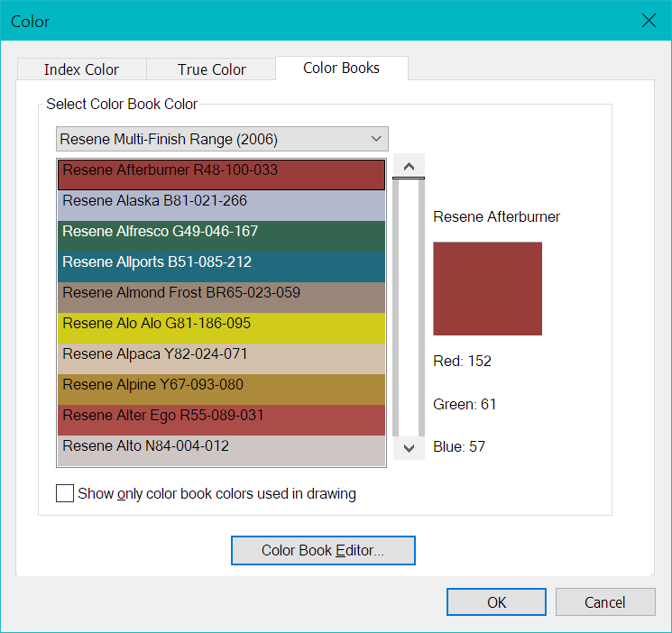Switch to the Index Color tab

tap(81, 69)
